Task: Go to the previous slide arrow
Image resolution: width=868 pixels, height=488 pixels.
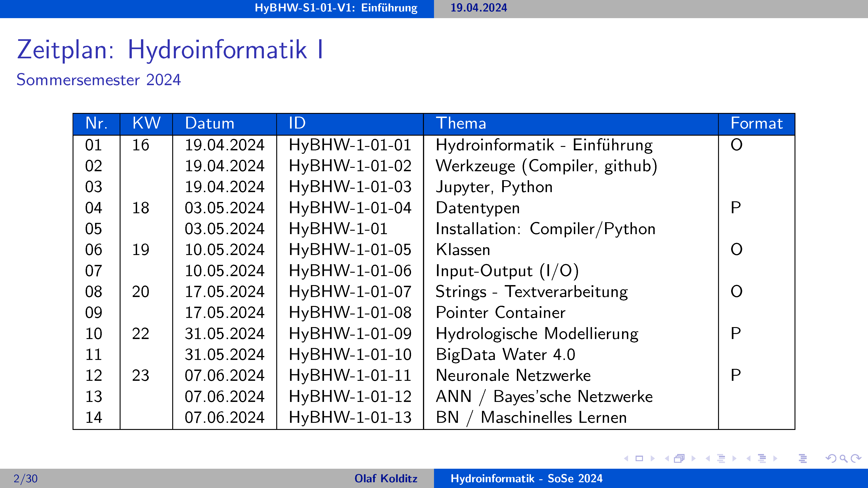Action: click(x=626, y=458)
